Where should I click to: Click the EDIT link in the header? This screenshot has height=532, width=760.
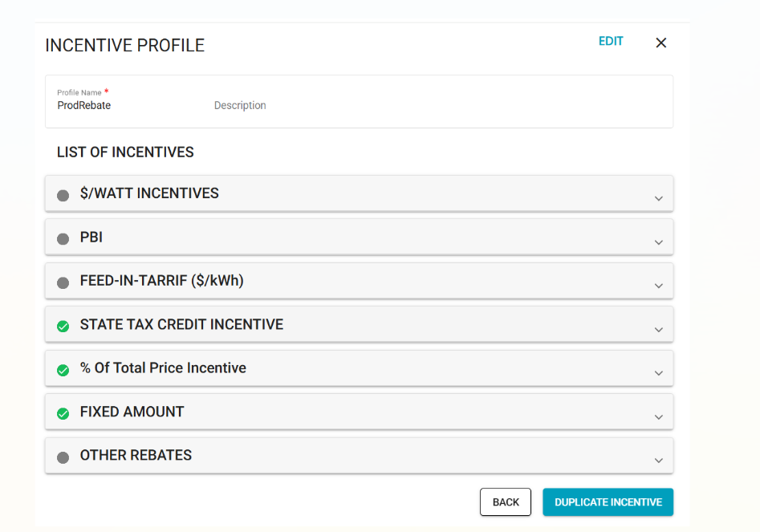611,41
